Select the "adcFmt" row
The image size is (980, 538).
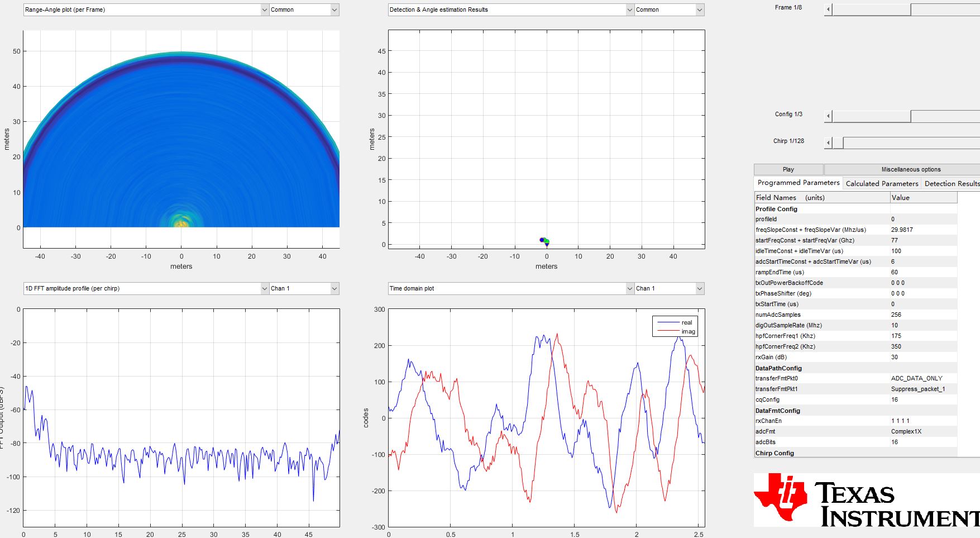point(855,431)
